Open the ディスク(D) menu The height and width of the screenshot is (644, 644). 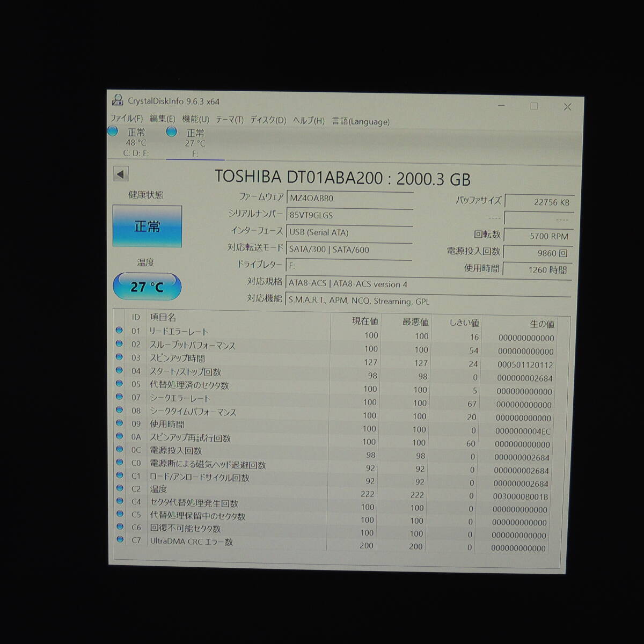[x=268, y=120]
